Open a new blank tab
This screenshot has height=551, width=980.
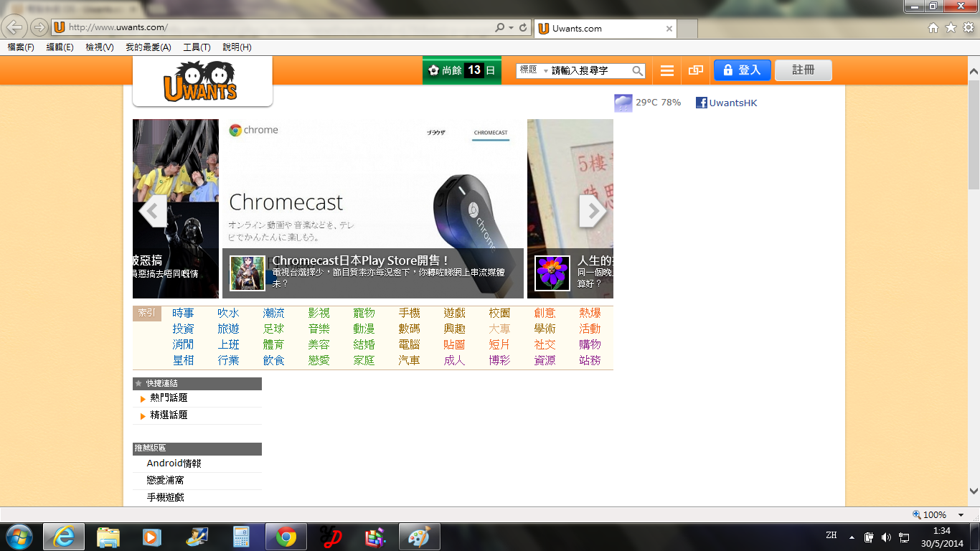pos(687,29)
